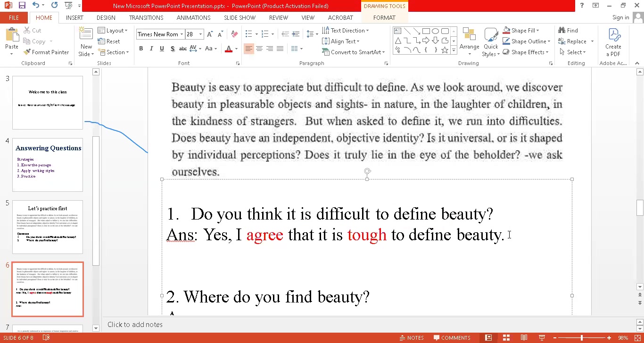Open Quick Styles gallery
The image size is (644, 343).
pos(491,42)
